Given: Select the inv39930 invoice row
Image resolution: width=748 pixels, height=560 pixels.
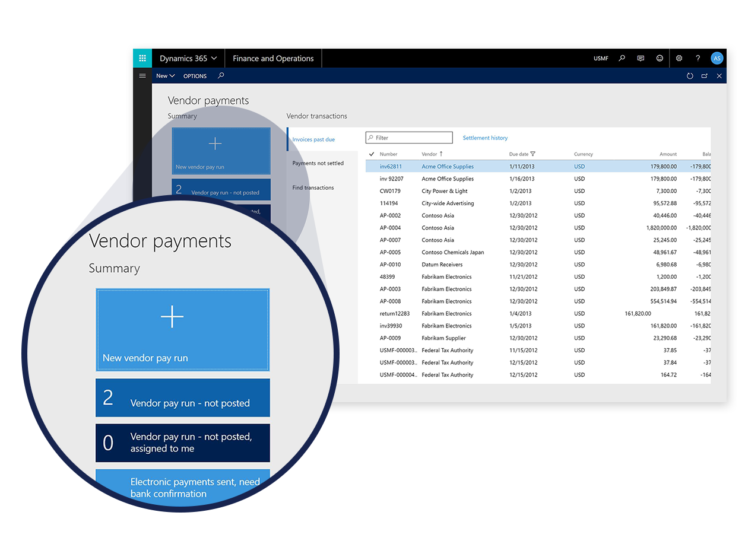Looking at the screenshot, I should pyautogui.click(x=538, y=326).
